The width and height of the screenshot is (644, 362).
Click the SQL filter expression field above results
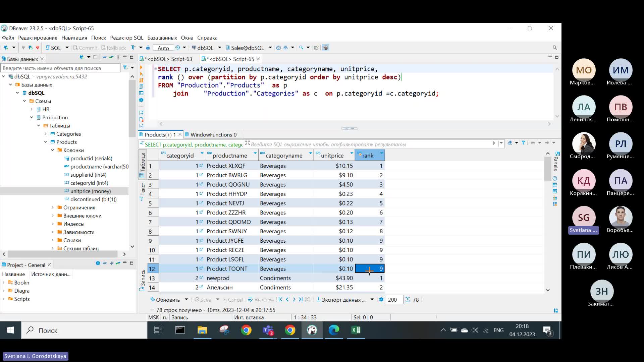[371, 144]
